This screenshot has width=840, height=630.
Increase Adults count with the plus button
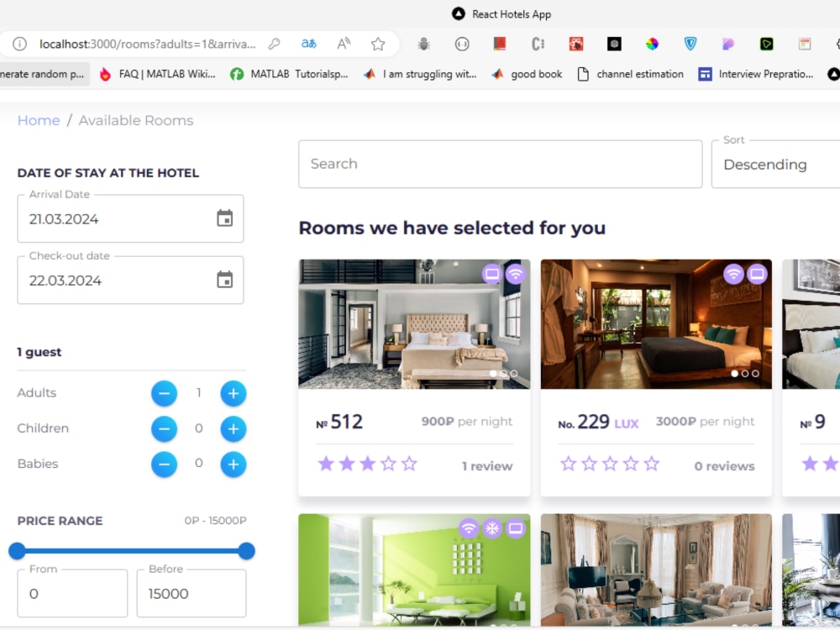point(233,393)
